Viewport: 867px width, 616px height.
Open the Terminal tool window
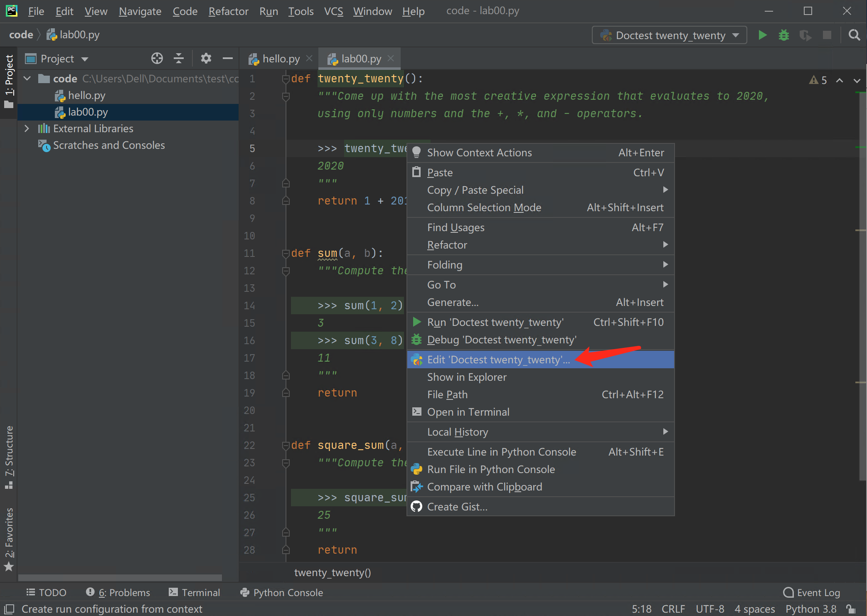click(x=194, y=592)
